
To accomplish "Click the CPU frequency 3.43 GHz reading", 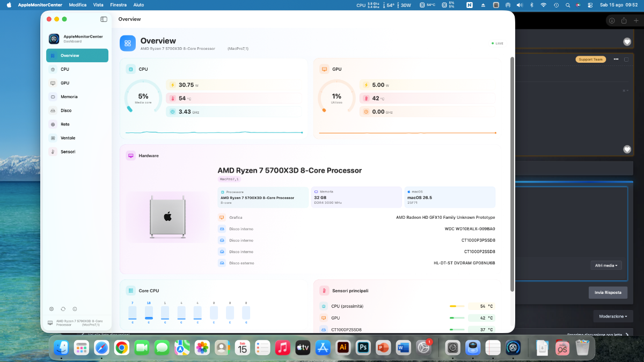I will point(234,112).
